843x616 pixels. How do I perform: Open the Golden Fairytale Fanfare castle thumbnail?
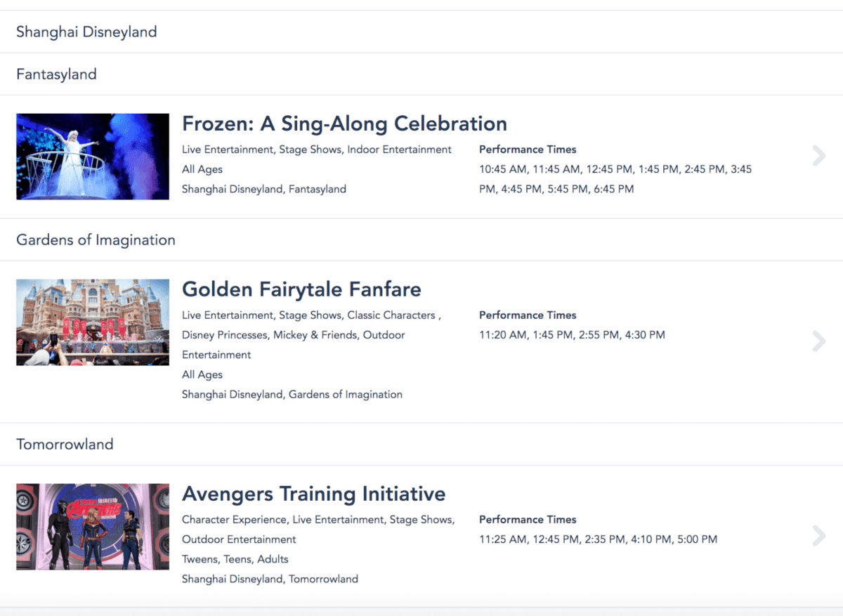click(x=93, y=322)
